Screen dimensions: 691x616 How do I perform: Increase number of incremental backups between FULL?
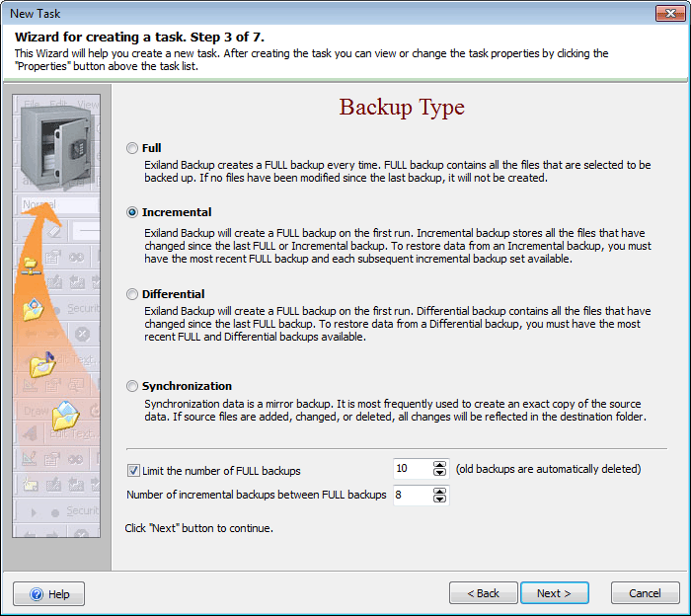tap(439, 492)
